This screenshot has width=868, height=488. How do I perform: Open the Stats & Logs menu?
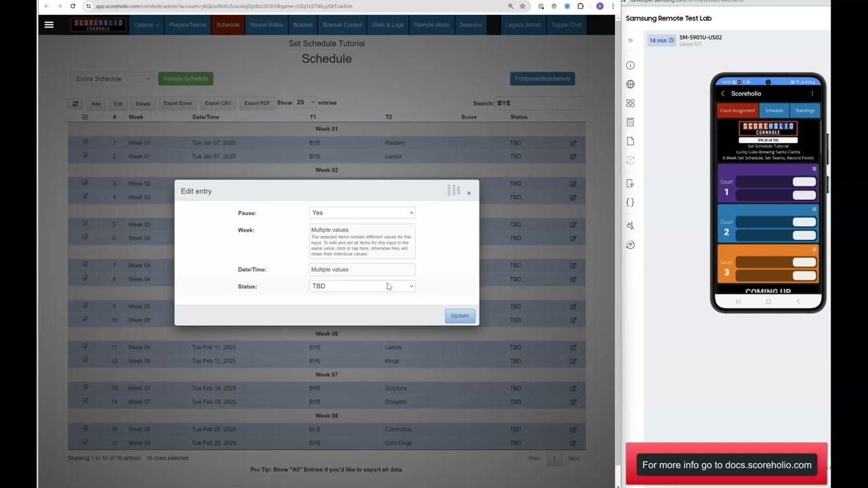tap(388, 25)
